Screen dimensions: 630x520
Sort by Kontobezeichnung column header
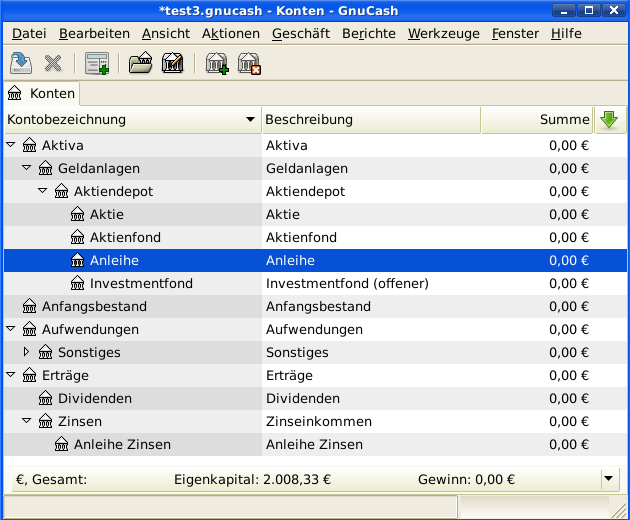[x=130, y=120]
